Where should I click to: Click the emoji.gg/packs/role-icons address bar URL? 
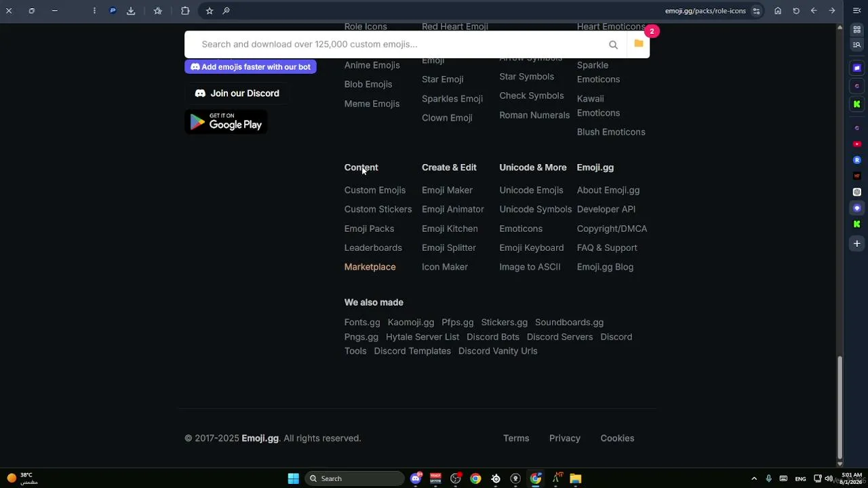[705, 11]
